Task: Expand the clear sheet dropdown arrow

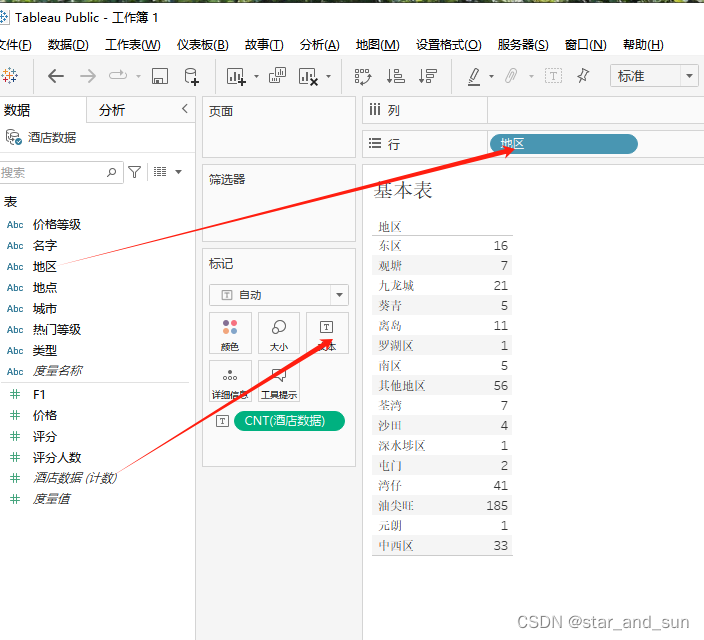Action: click(x=329, y=76)
